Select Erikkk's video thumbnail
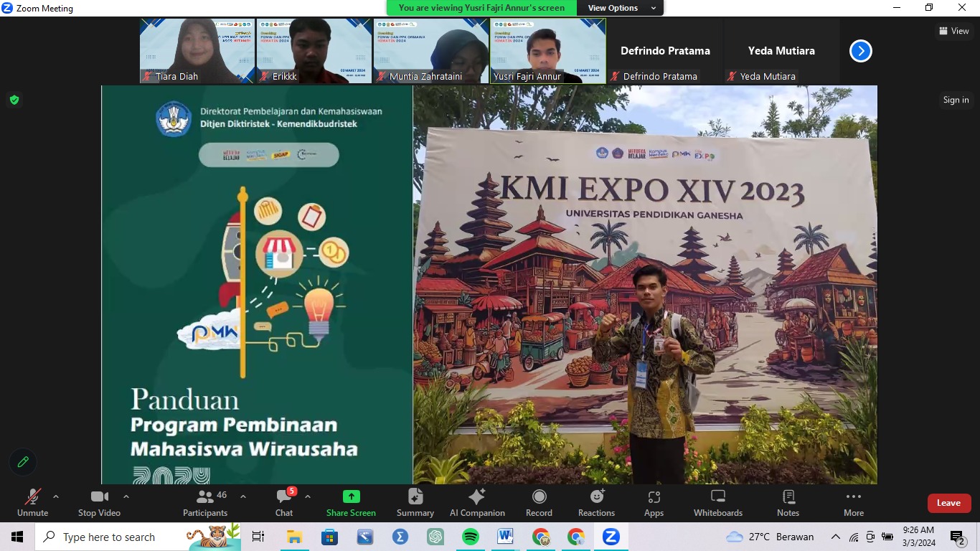Viewport: 980px width, 551px height. tap(314, 51)
